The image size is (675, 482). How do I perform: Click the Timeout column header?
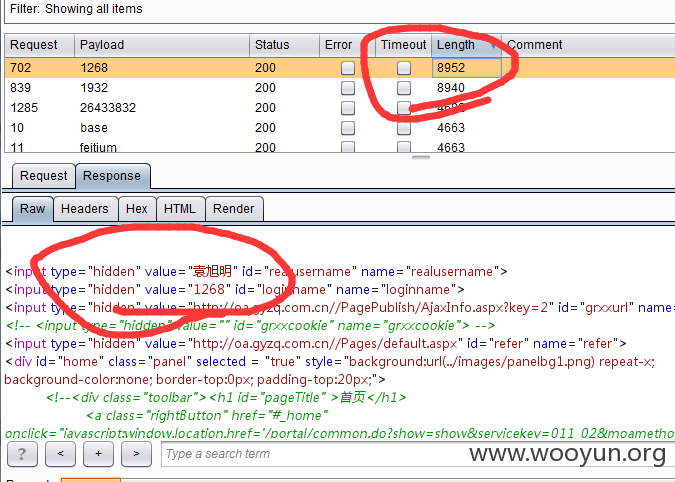(x=403, y=45)
